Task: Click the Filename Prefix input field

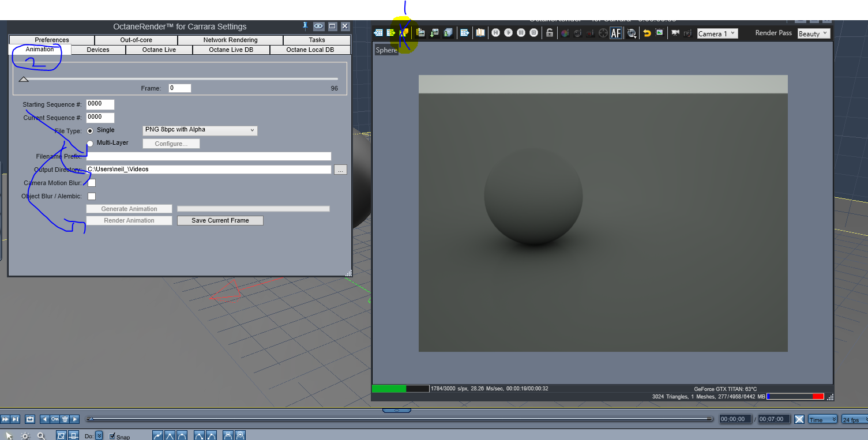Action: click(x=209, y=156)
